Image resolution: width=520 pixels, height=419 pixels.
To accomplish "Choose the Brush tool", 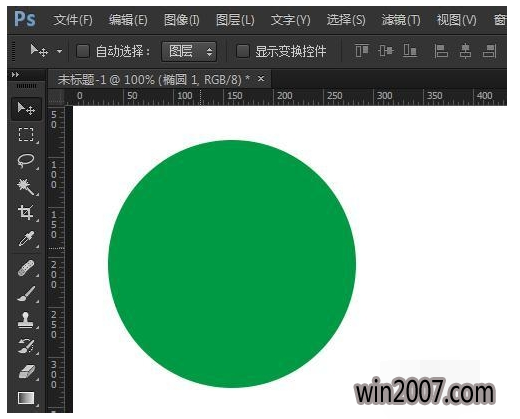I will (x=26, y=294).
